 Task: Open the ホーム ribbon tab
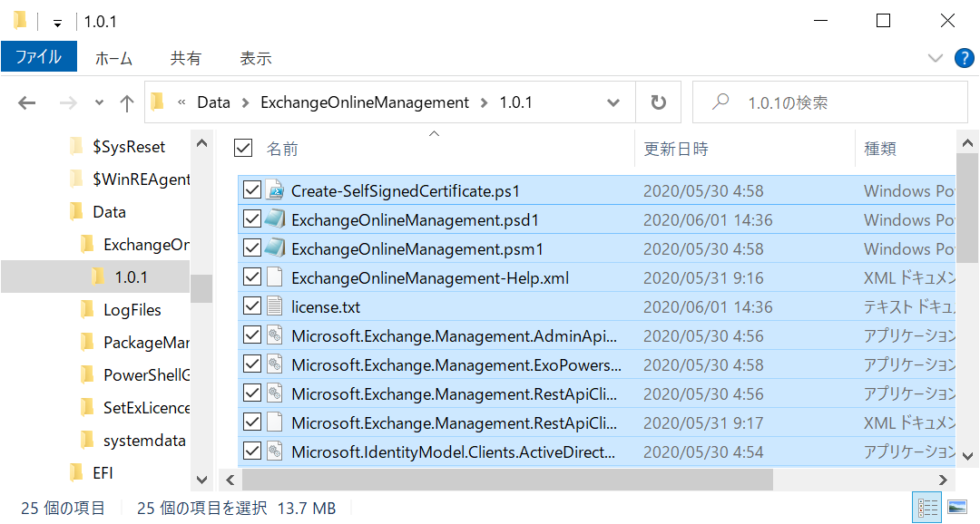tap(113, 58)
